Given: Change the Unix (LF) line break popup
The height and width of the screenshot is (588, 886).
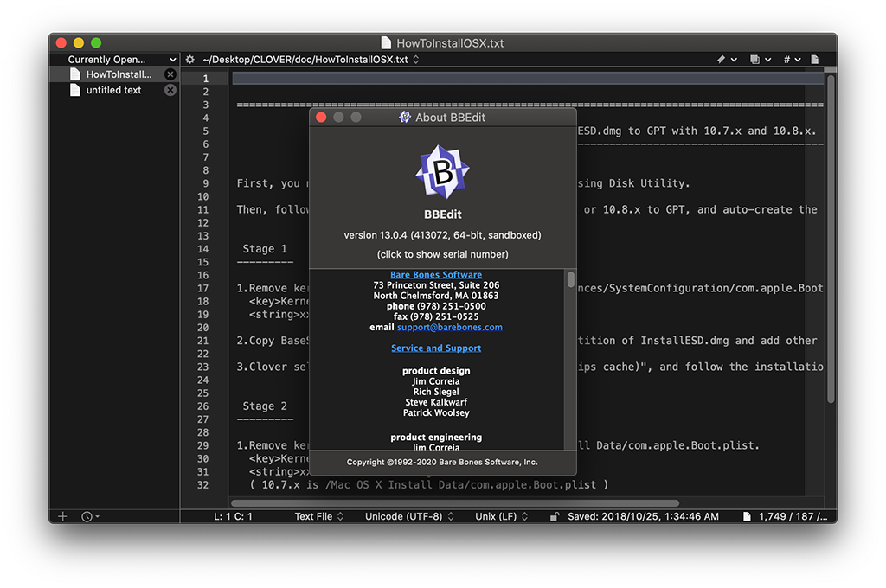Looking at the screenshot, I should pyautogui.click(x=501, y=516).
